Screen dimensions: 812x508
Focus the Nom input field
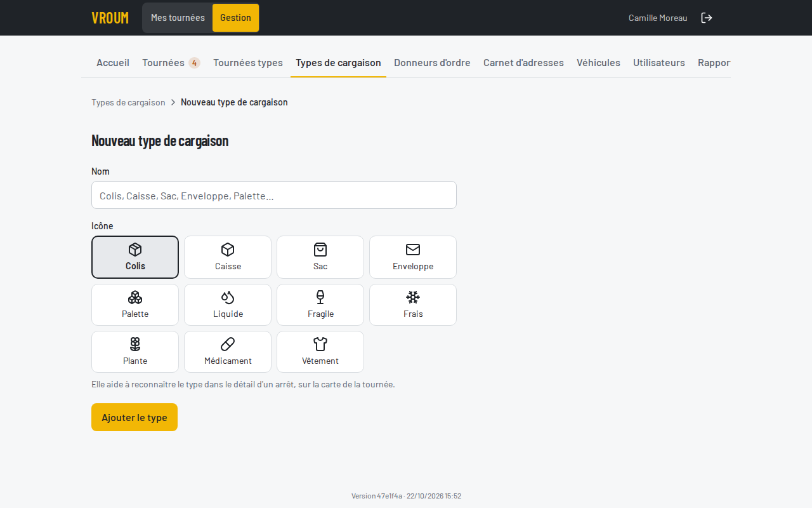point(274,195)
